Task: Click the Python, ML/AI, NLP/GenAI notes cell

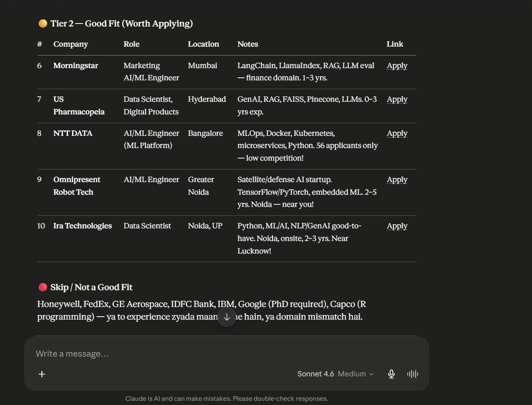Action: tap(299, 238)
